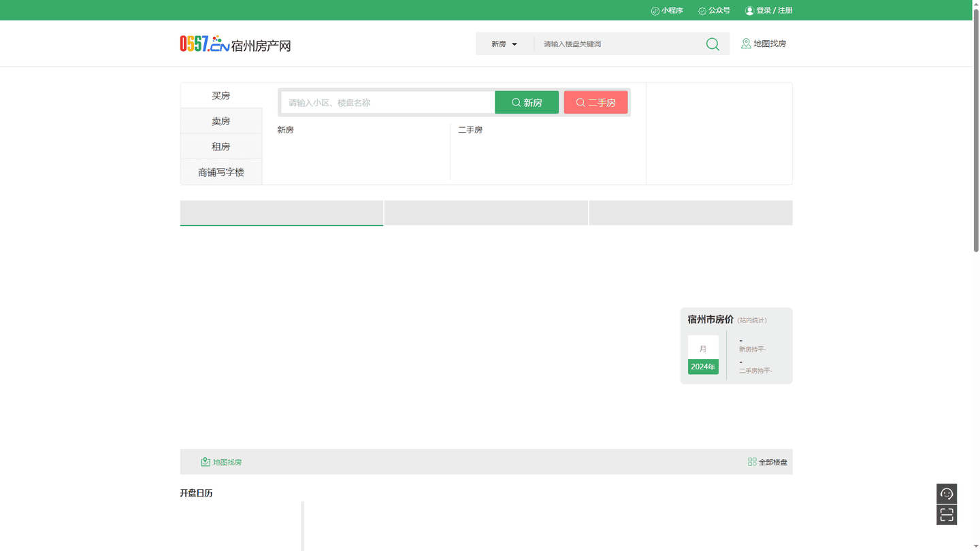Click the 公众号 icon in green bar
This screenshot has height=551, width=980.
click(x=702, y=11)
